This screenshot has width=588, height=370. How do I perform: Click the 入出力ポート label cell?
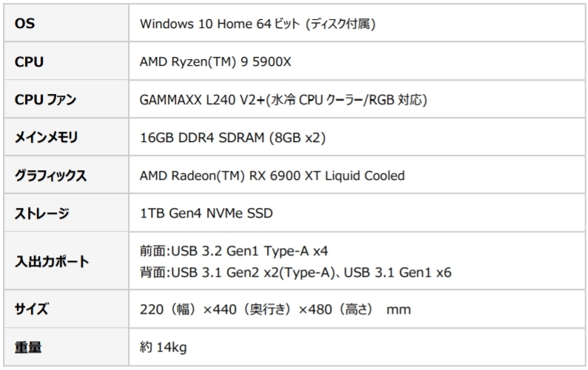click(x=52, y=261)
